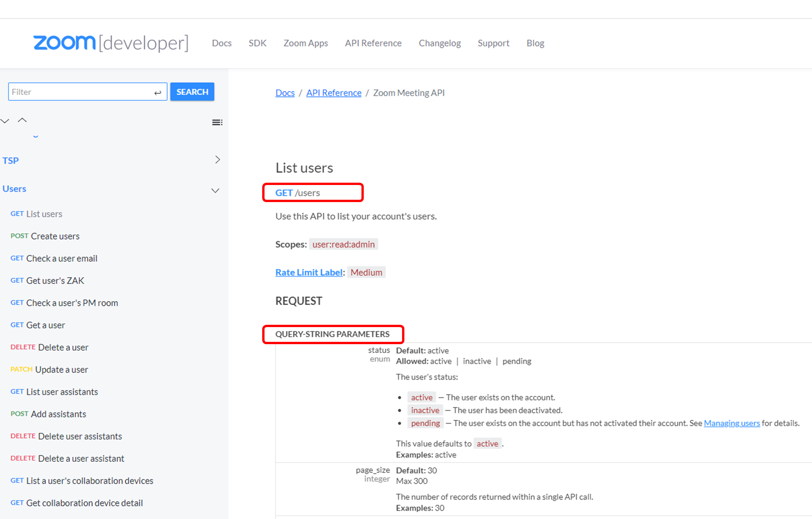Select Users section heading in sidebar

click(14, 189)
